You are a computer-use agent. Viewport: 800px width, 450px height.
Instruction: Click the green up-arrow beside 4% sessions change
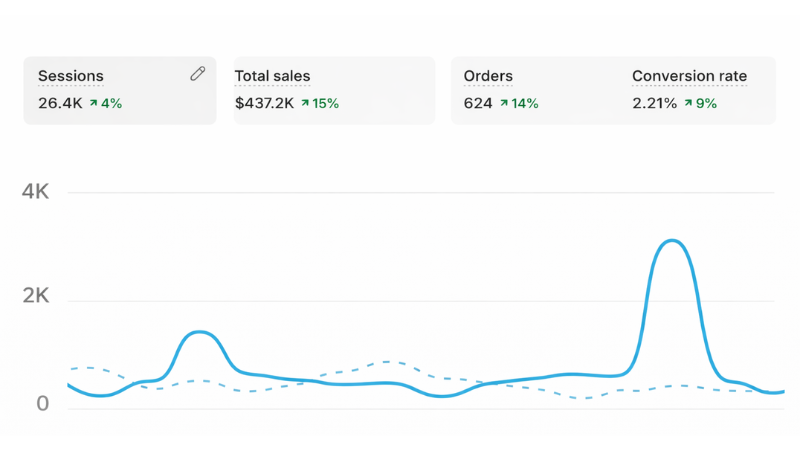[93, 103]
